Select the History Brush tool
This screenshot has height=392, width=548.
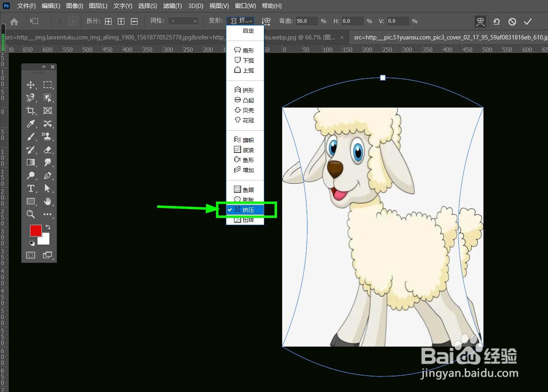31,149
